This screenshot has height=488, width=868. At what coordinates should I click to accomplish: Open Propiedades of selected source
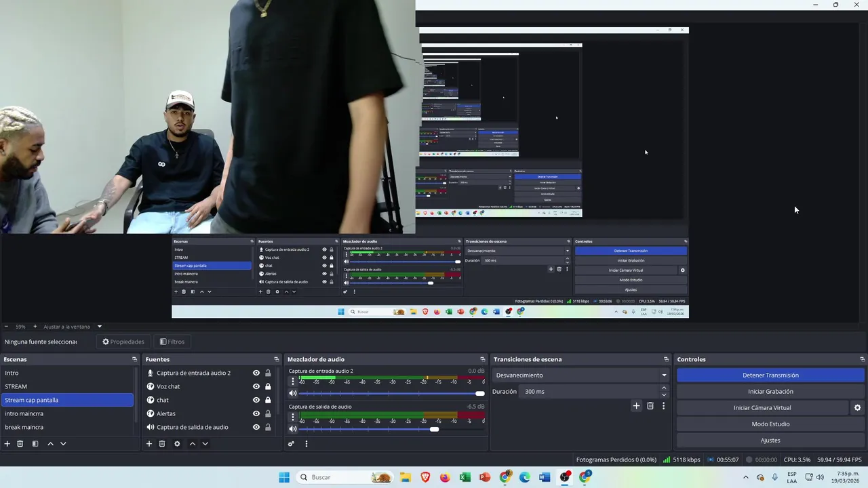coord(123,342)
